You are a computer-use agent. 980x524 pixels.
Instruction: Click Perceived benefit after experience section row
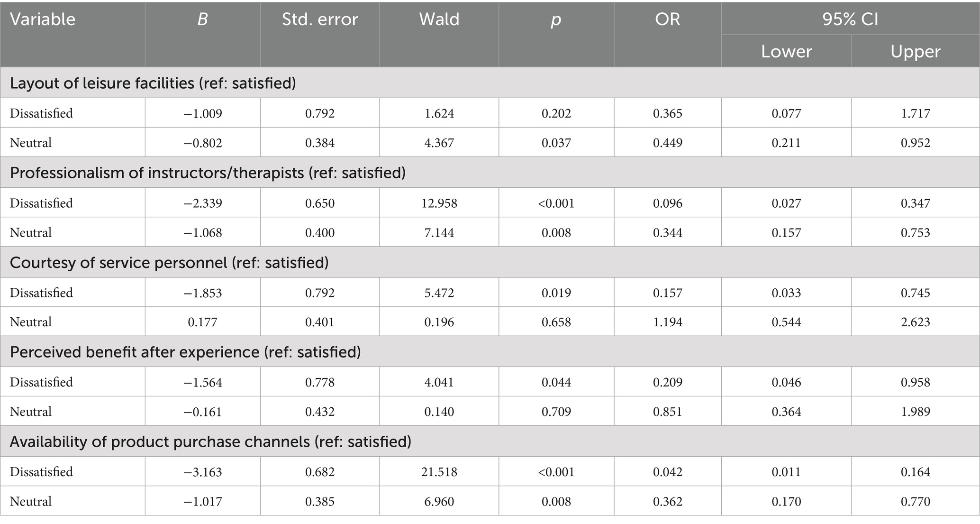coord(185,352)
